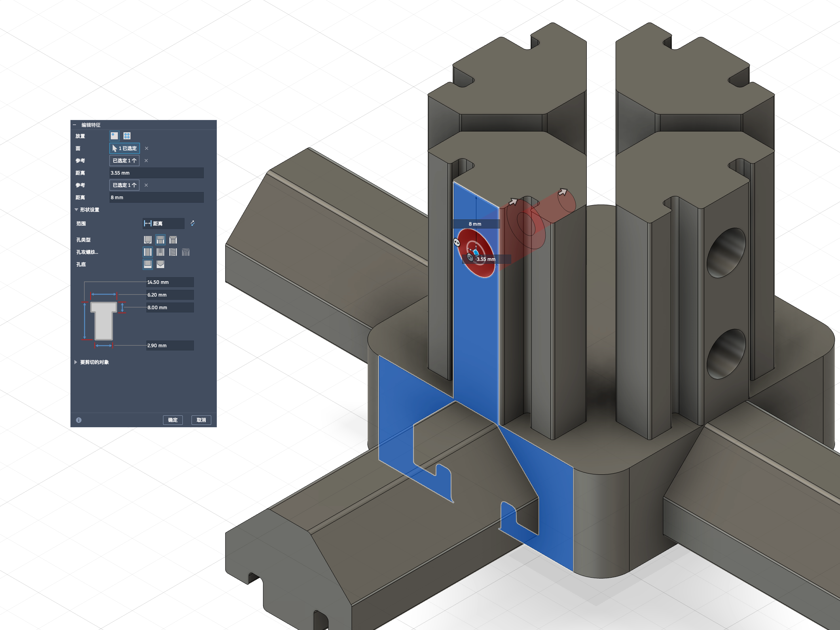Screen dimensions: 840x630
Task: Collapse the 编辑特征 dialog with minus icon
Action: pos(74,125)
